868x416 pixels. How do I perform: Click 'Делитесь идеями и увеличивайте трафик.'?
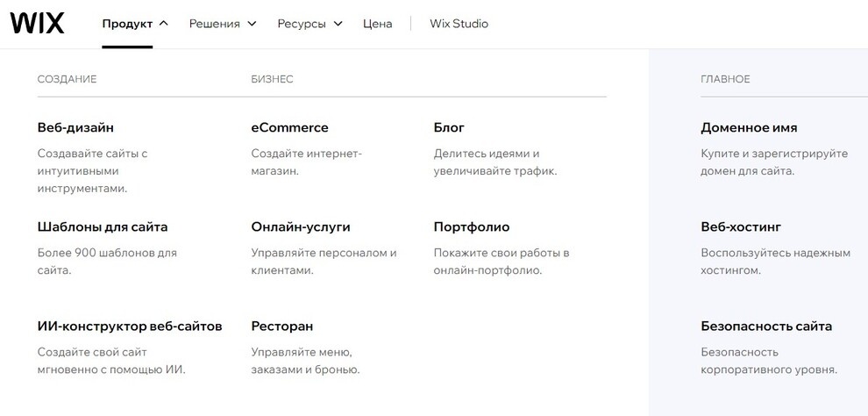click(x=494, y=161)
